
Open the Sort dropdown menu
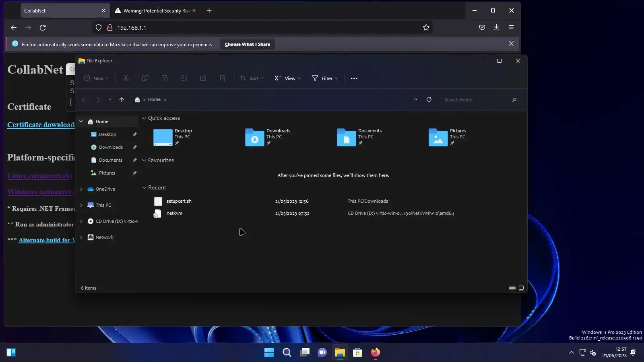[252, 78]
